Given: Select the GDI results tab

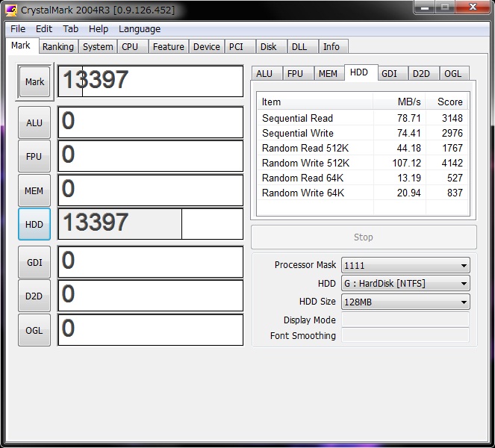Looking at the screenshot, I should 389,73.
